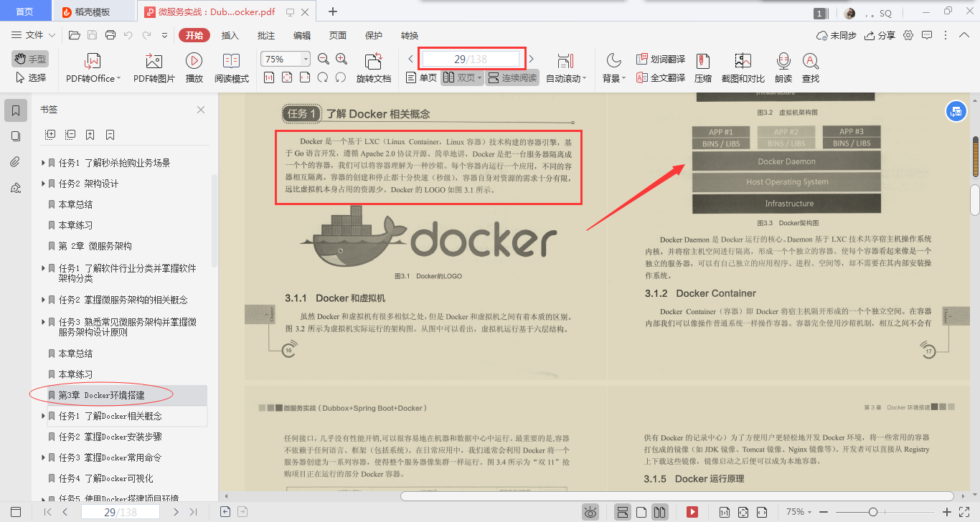Toggle continuous scroll layout in status bar

pyautogui.click(x=623, y=512)
